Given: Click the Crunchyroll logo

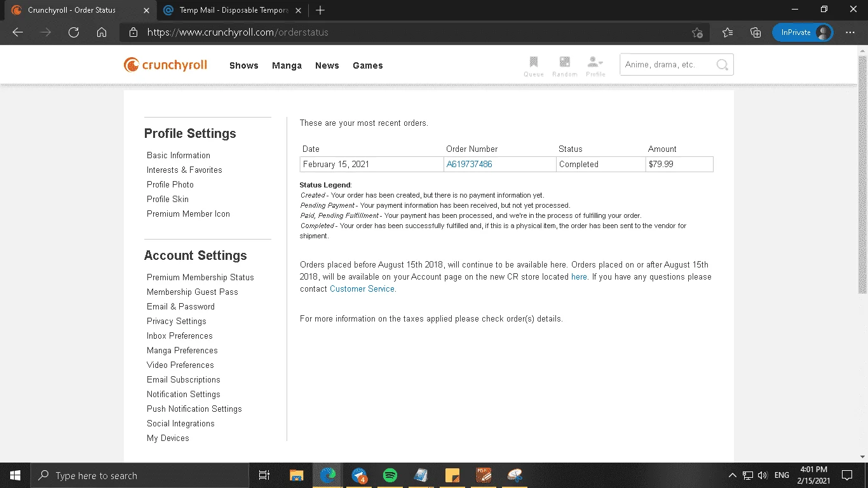Looking at the screenshot, I should click(x=165, y=65).
